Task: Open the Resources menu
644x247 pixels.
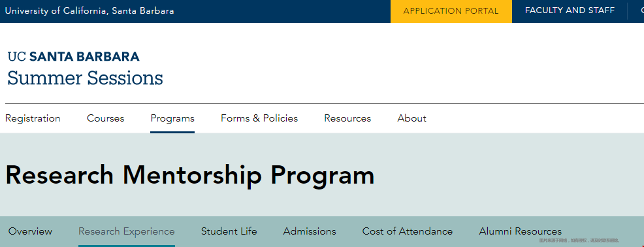Action: coord(347,118)
